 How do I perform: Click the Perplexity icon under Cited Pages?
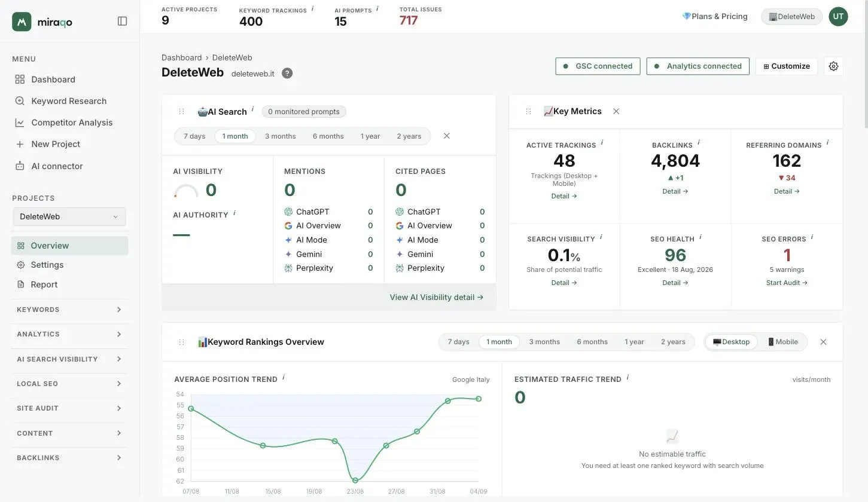click(400, 268)
